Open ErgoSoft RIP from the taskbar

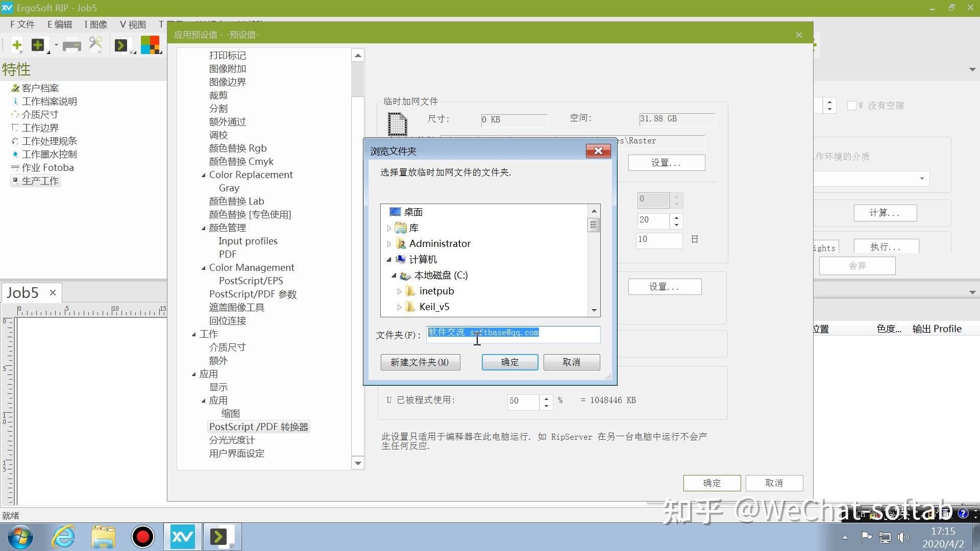[182, 537]
